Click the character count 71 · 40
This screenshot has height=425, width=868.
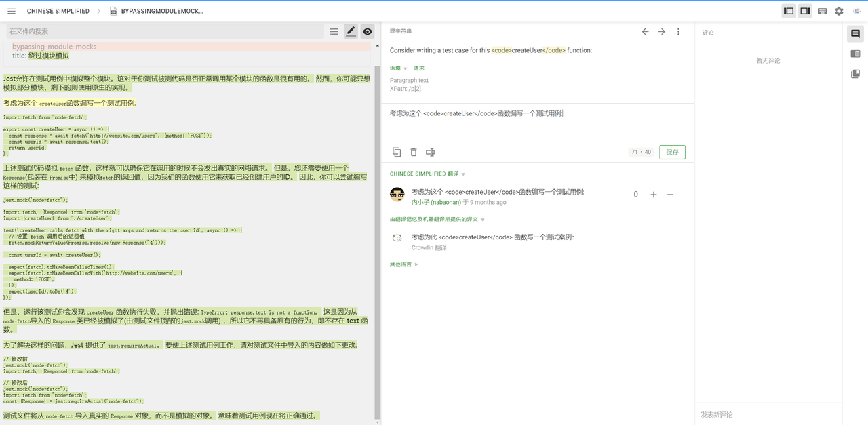(642, 152)
